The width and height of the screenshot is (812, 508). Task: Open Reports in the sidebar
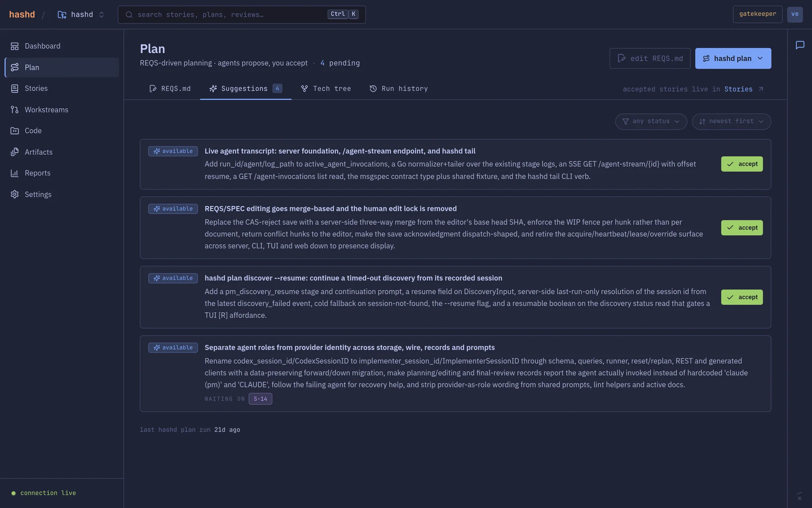click(62, 173)
